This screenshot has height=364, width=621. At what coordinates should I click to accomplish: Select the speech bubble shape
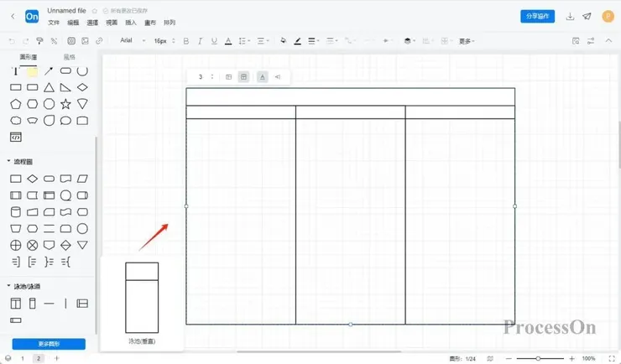pyautogui.click(x=65, y=121)
